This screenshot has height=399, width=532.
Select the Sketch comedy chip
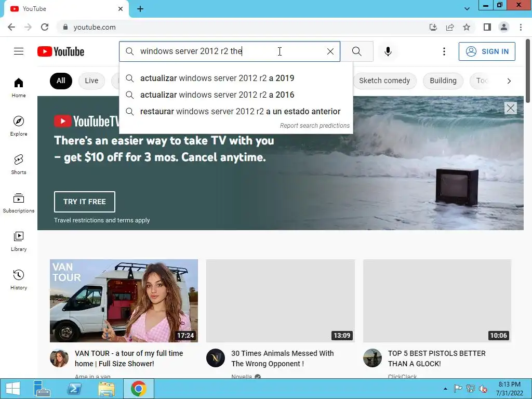384,81
